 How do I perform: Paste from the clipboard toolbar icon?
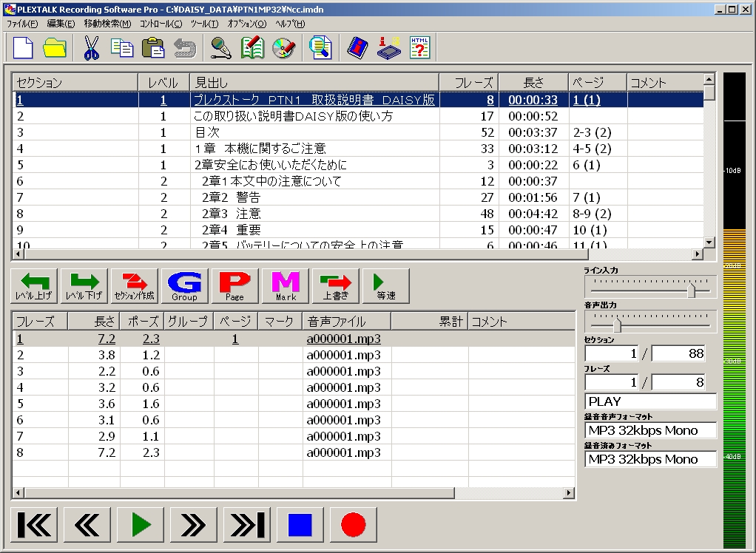pyautogui.click(x=153, y=48)
